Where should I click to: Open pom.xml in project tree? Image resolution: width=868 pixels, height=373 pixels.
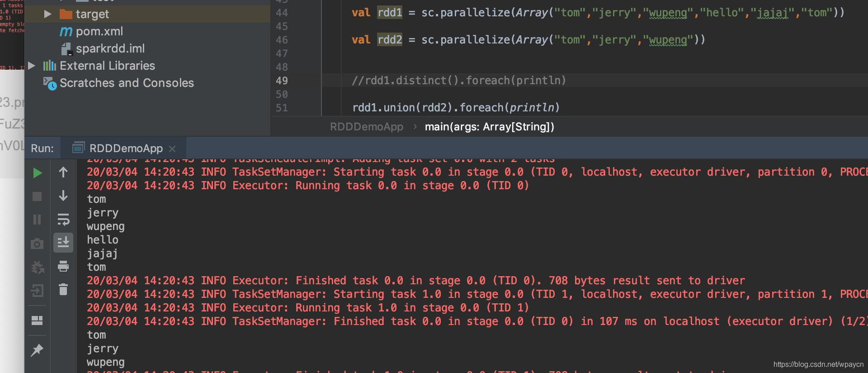pos(99,31)
